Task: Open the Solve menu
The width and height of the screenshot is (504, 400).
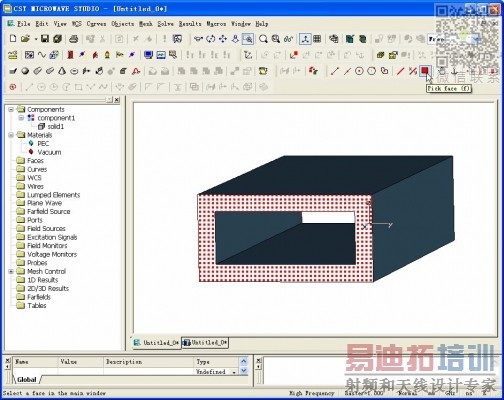Action: [x=165, y=24]
